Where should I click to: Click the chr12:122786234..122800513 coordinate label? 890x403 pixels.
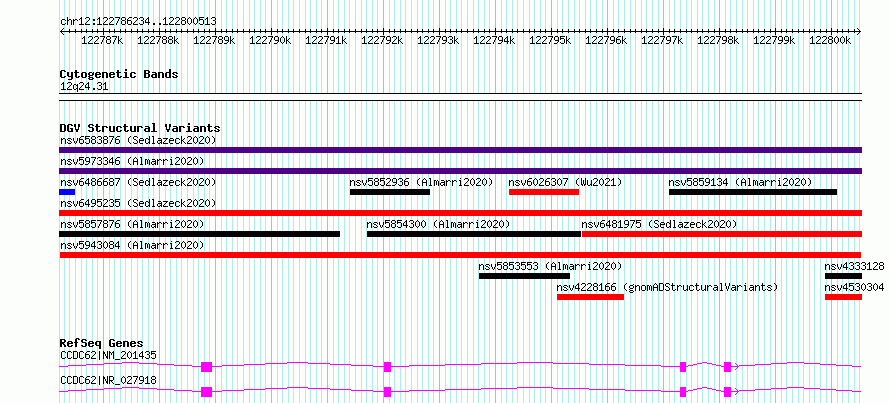pyautogui.click(x=138, y=21)
